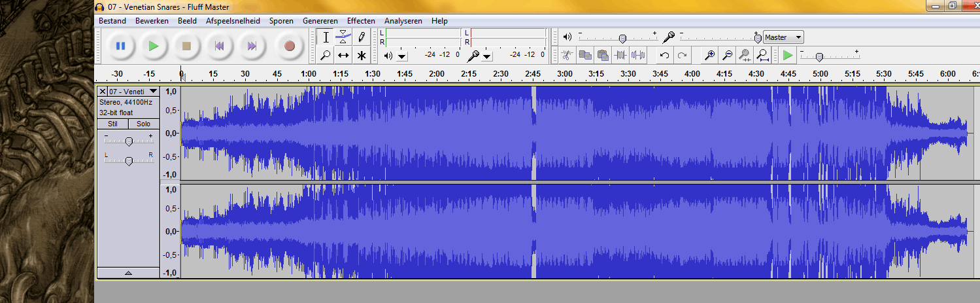Click the 3:00 mark on the timeline ruler
This screenshot has height=303, width=980.
click(x=564, y=73)
